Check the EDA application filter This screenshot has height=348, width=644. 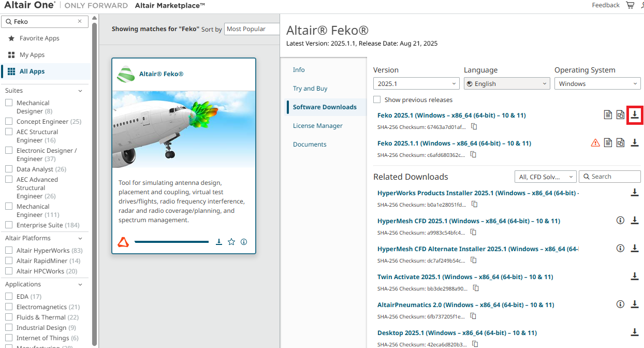pyautogui.click(x=9, y=296)
